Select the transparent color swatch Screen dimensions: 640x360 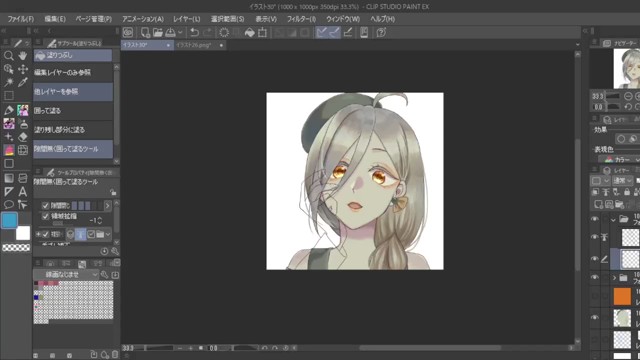16,247
